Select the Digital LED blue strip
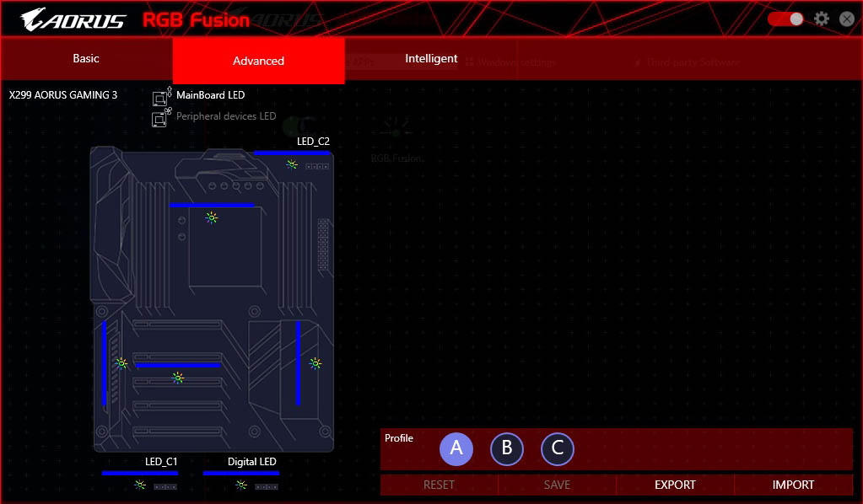The image size is (863, 504). 241,473
